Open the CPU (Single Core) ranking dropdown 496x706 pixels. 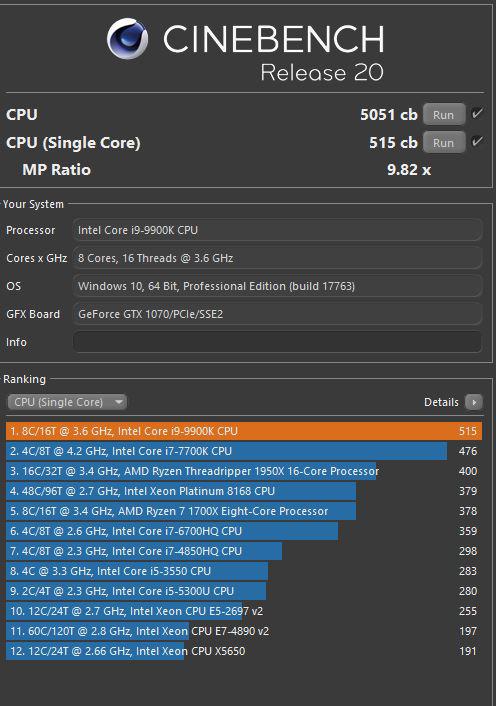pos(67,402)
